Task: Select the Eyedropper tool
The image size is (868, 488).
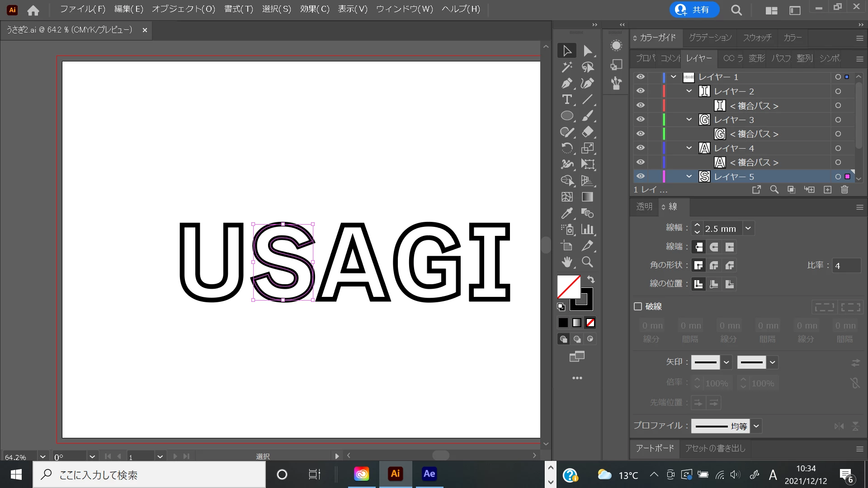Action: 566,213
